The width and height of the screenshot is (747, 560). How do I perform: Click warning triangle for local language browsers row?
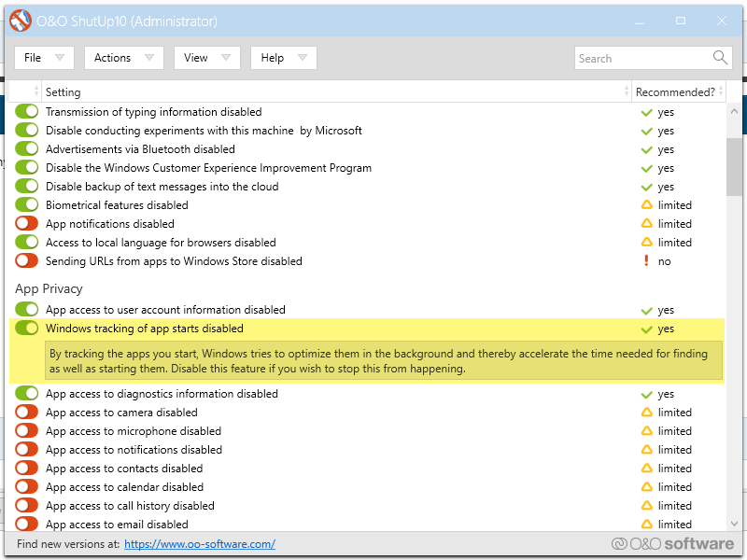click(646, 243)
